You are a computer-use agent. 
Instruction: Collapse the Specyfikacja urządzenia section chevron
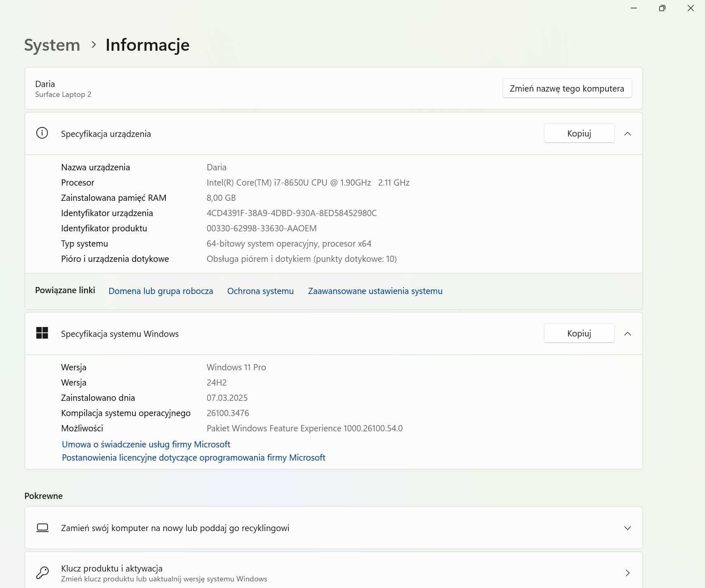click(627, 134)
